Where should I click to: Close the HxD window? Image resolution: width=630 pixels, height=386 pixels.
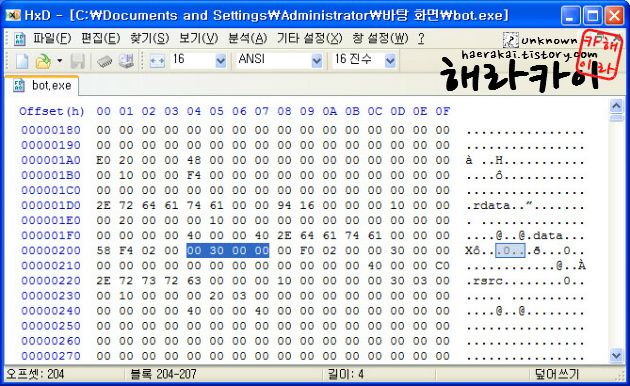tap(614, 16)
